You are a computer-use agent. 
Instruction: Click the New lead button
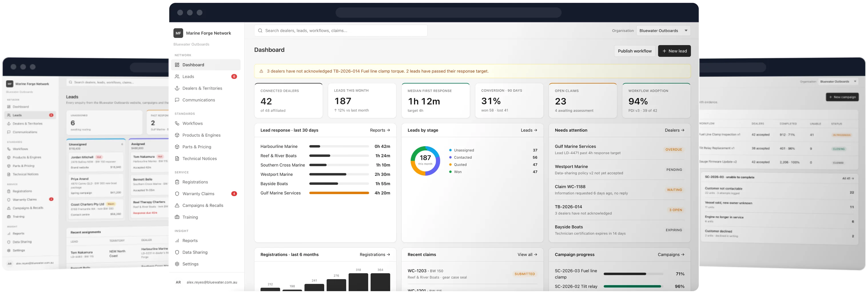point(674,51)
